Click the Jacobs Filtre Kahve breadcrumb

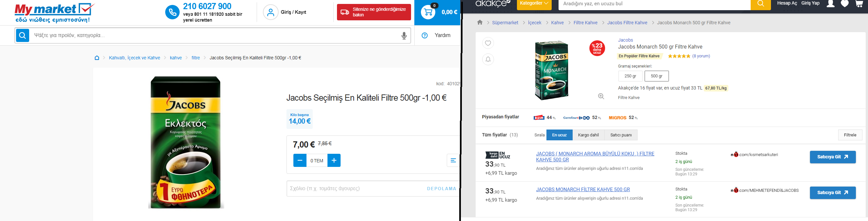(x=627, y=23)
